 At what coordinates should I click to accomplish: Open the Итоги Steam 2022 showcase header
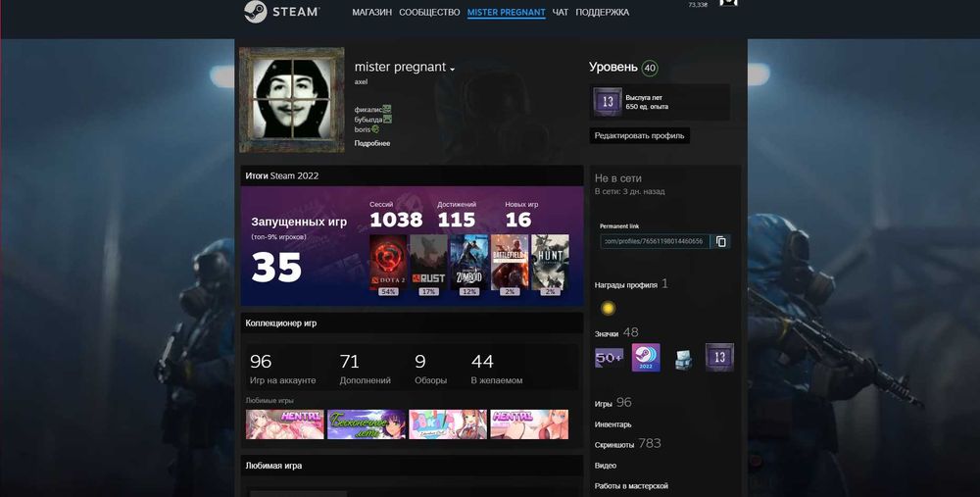[412, 175]
